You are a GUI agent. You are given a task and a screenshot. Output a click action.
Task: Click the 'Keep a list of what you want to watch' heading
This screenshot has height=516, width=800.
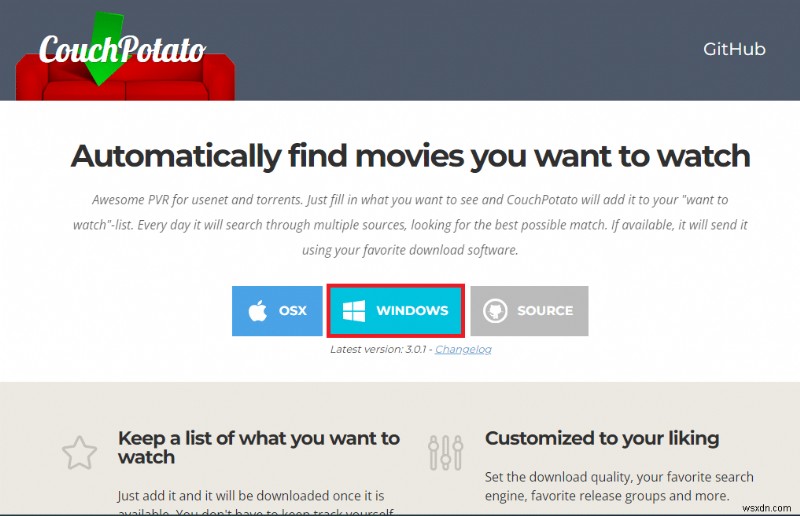tap(259, 448)
